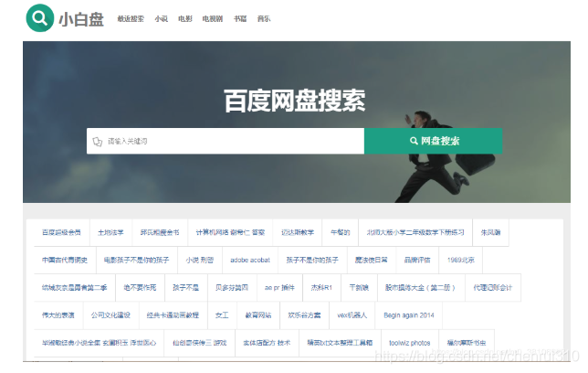Select the 欢乐谷方案 tag

coord(305,315)
